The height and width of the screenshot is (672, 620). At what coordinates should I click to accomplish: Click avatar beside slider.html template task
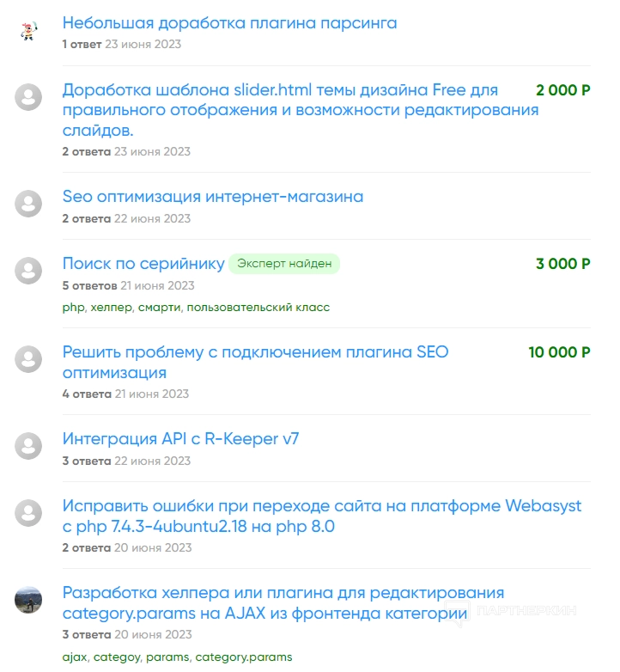pyautogui.click(x=28, y=97)
